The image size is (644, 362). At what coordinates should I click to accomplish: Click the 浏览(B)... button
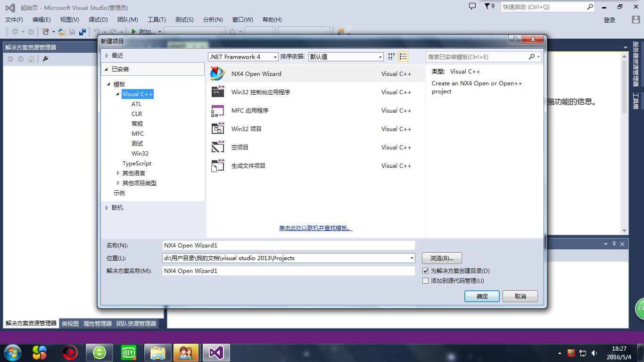pyautogui.click(x=442, y=258)
